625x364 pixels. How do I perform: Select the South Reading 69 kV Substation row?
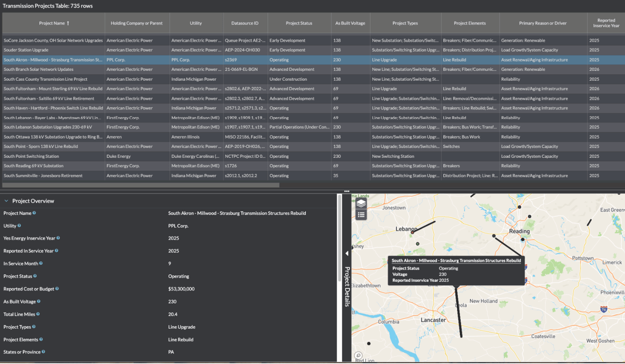tap(312, 166)
